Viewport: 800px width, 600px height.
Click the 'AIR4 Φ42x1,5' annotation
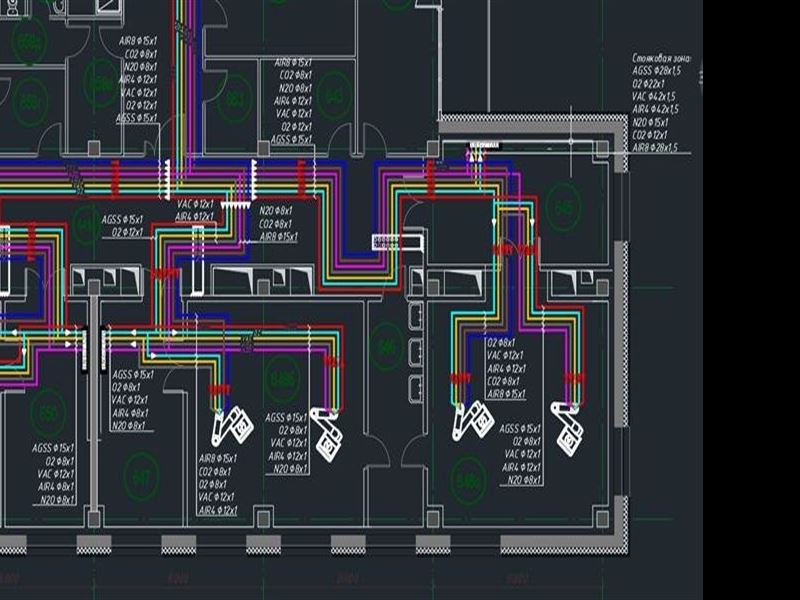pyautogui.click(x=655, y=109)
